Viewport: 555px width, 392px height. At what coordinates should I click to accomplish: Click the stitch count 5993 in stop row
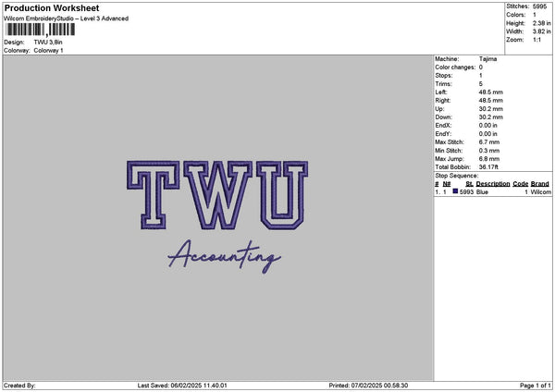[466, 192]
